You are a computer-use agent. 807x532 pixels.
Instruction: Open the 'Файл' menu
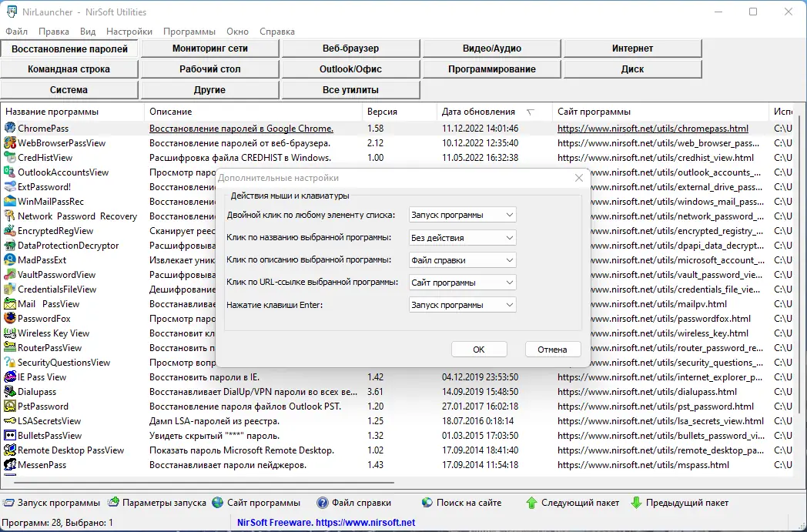point(16,32)
